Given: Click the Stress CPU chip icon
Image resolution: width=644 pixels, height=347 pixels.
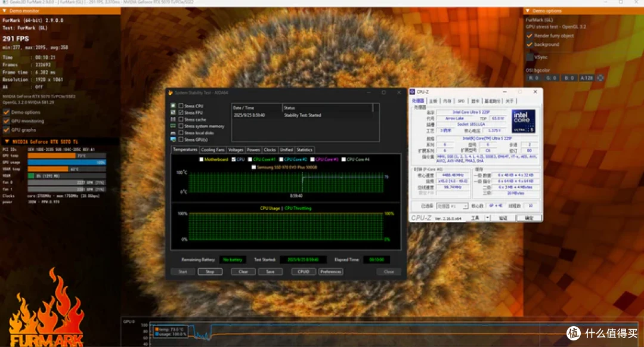Looking at the screenshot, I should click(x=173, y=106).
